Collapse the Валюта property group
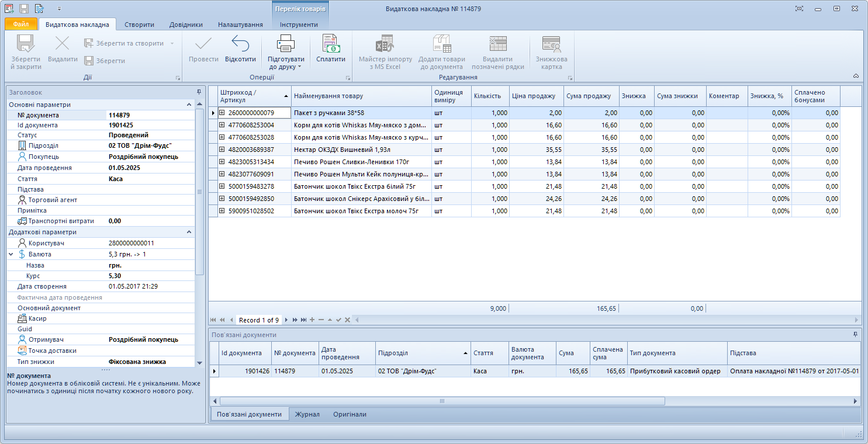This screenshot has width=868, height=444. click(x=11, y=254)
